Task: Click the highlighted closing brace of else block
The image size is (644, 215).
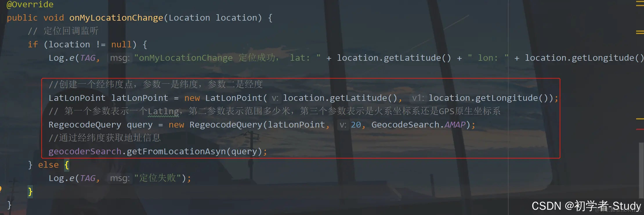Action: click(x=30, y=192)
